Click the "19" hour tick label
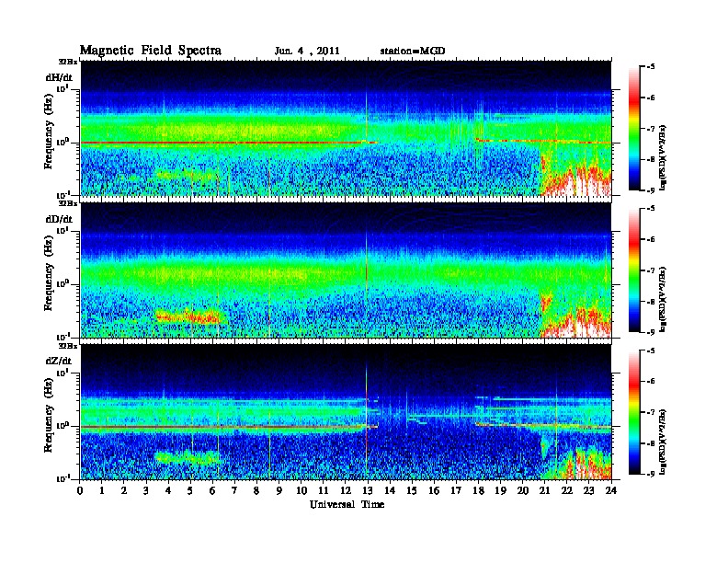The width and height of the screenshot is (728, 563). (x=500, y=491)
